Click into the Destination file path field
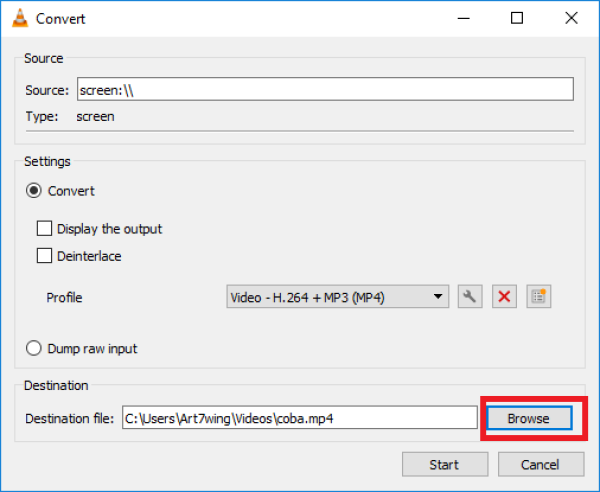This screenshot has height=492, width=600. point(298,418)
